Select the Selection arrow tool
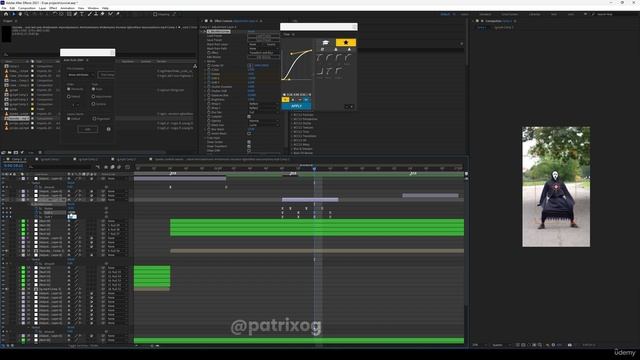The image size is (640, 360). coord(13,14)
